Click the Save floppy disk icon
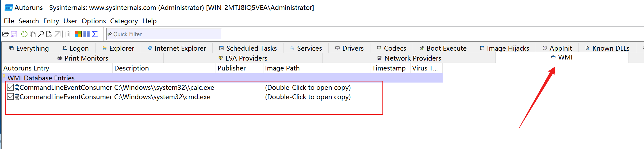 click(14, 34)
